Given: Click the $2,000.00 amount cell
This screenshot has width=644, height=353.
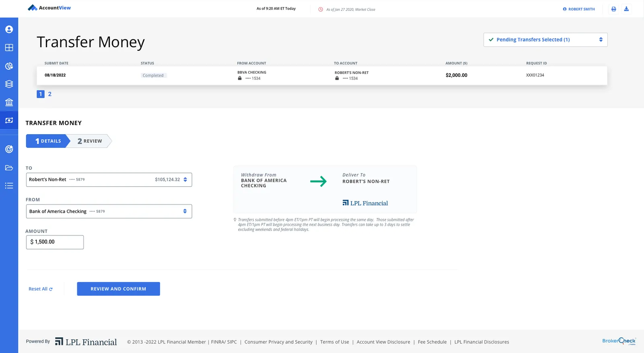Looking at the screenshot, I should coord(456,75).
